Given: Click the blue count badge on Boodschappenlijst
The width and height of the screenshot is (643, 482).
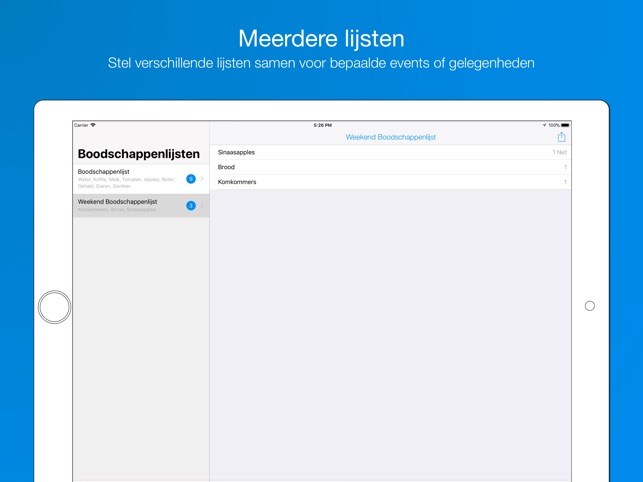Looking at the screenshot, I should [191, 179].
